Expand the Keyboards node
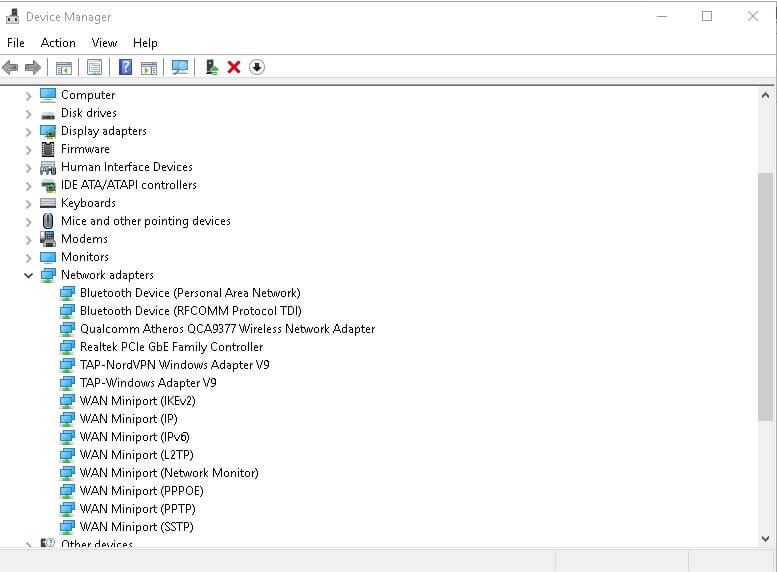 [x=28, y=204]
